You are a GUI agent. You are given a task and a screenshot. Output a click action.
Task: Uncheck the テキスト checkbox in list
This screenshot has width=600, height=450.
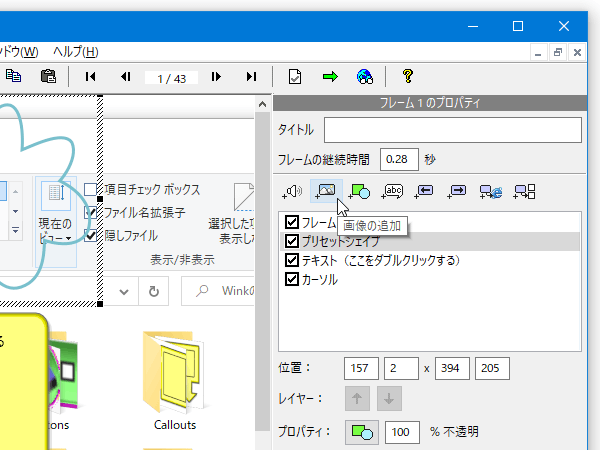click(x=292, y=260)
